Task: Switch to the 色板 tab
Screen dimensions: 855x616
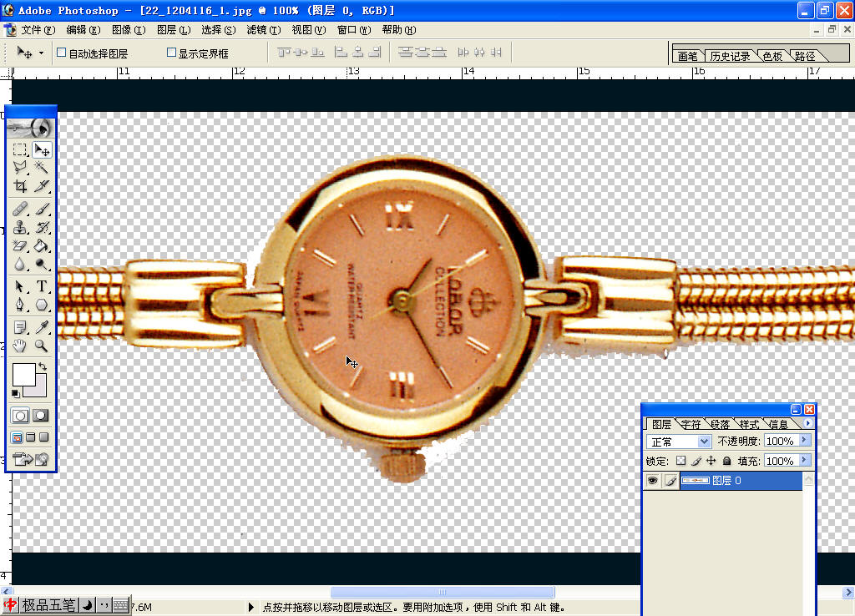Action: click(772, 56)
